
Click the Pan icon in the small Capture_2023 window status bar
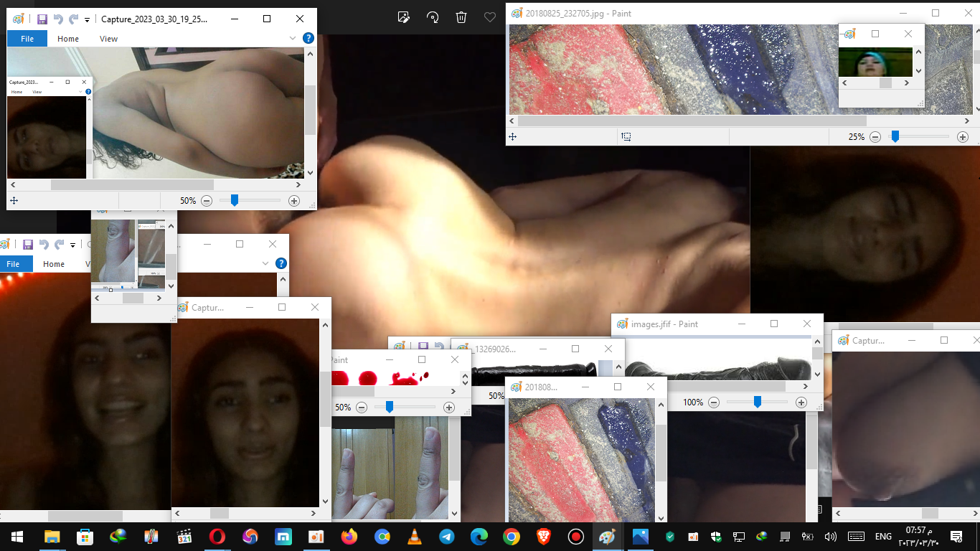tap(14, 201)
